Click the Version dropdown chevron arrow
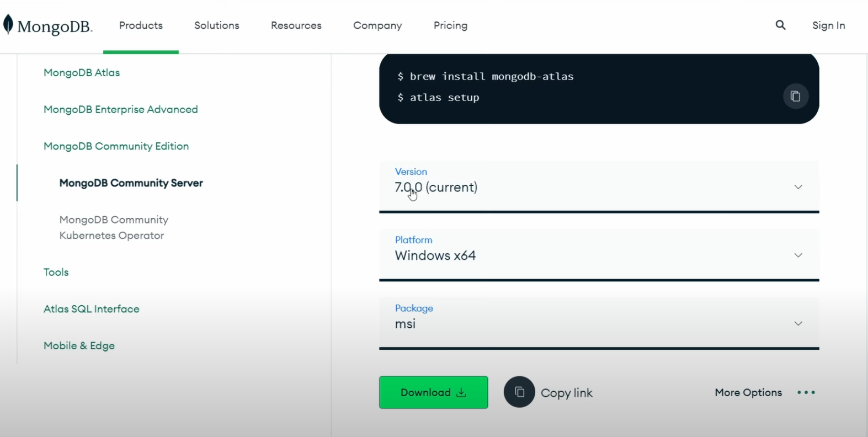The height and width of the screenshot is (437, 868). click(x=798, y=187)
